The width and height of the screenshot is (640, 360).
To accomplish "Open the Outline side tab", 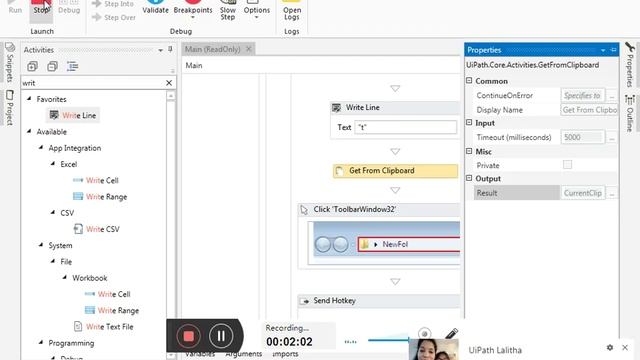I will click(x=630, y=113).
